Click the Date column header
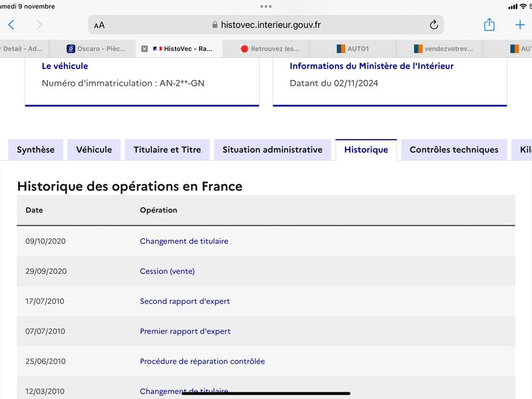 pos(35,210)
